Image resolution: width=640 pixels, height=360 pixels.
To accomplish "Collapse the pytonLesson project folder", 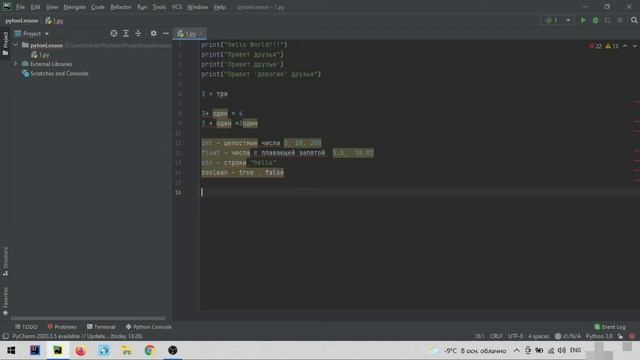I will 16,45.
